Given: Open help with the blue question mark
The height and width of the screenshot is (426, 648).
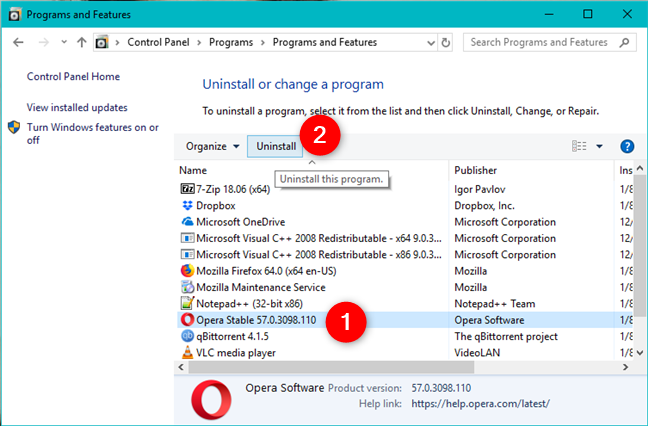Looking at the screenshot, I should click(x=627, y=146).
